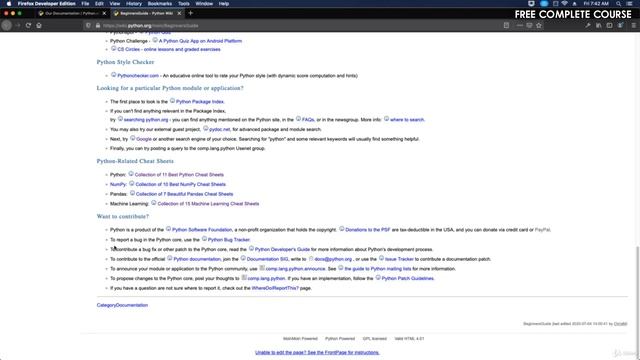Open the guide to Python mailing lists link
The image size is (640, 360).
pyautogui.click(x=378, y=269)
